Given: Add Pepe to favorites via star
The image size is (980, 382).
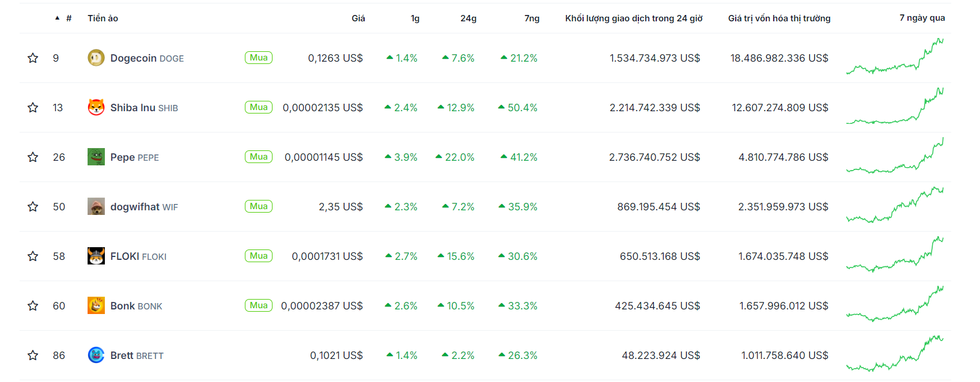Looking at the screenshot, I should (33, 157).
